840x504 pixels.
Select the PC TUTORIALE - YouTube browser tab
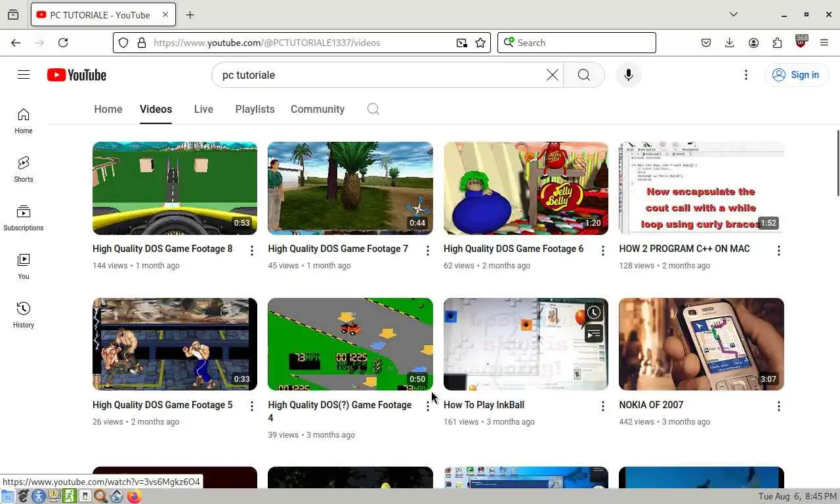point(103,14)
